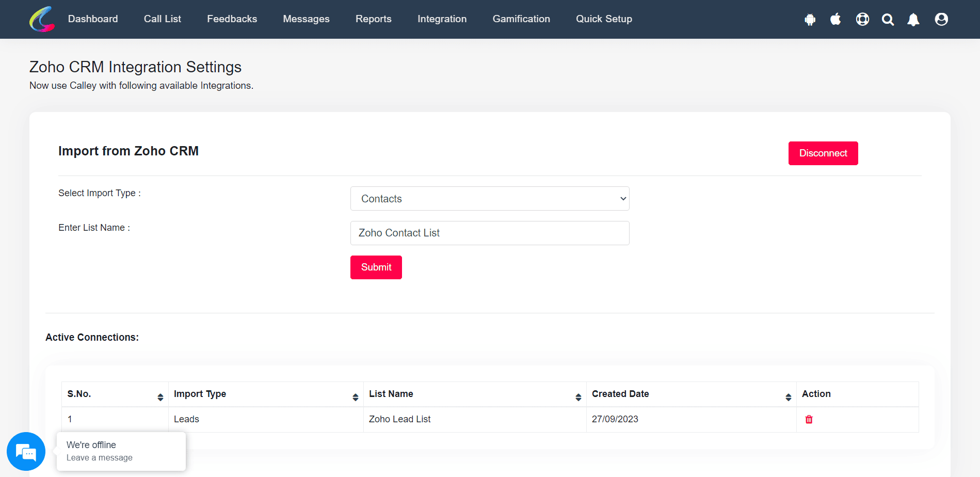The width and height of the screenshot is (980, 477).
Task: Click the Calley logo in the navbar
Action: pos(42,19)
